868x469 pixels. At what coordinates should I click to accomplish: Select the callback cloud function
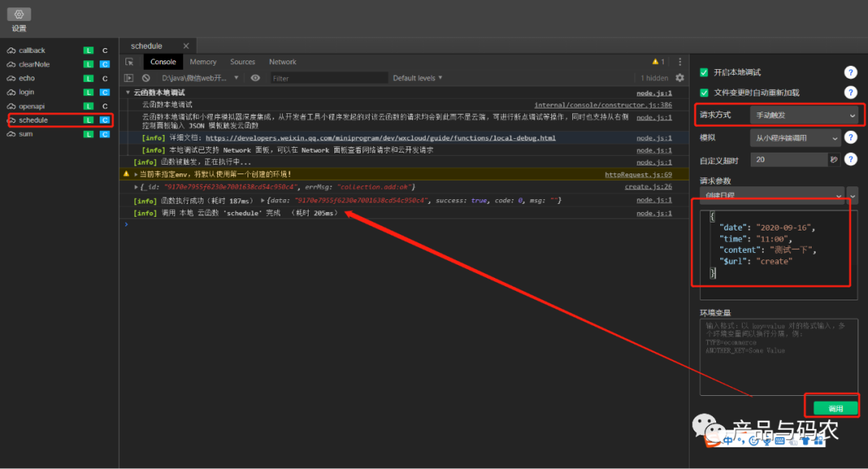[31, 51]
